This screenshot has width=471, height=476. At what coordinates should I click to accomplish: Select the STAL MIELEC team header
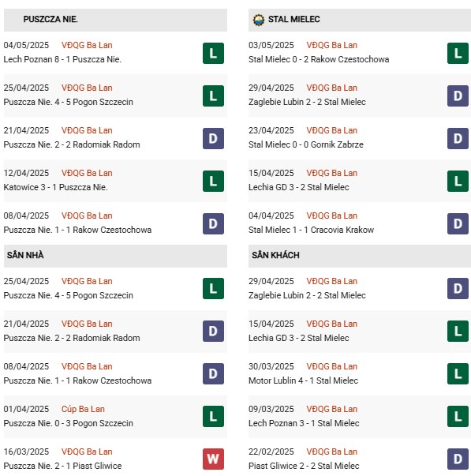click(x=360, y=20)
